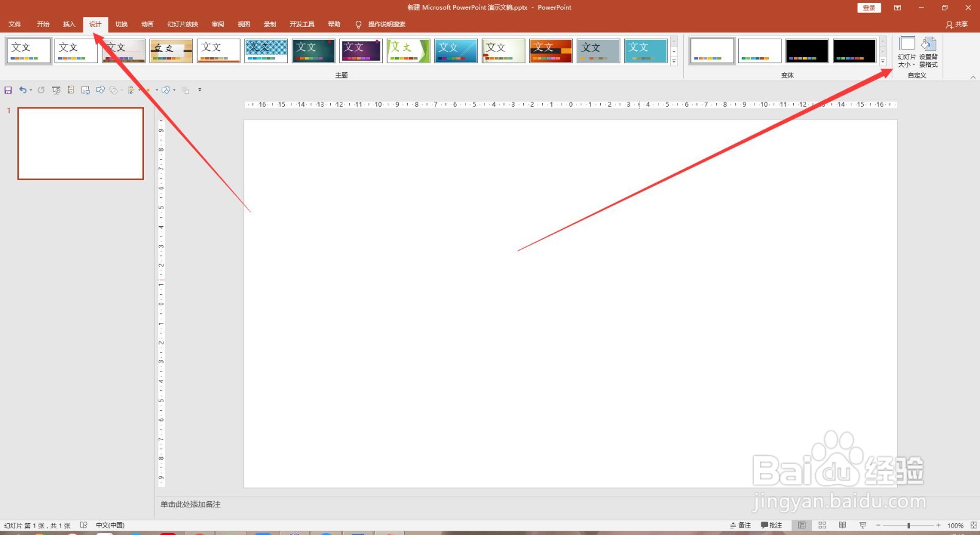This screenshot has height=535, width=980.
Task: Expand the themes gallery More arrow
Action: coord(674,61)
